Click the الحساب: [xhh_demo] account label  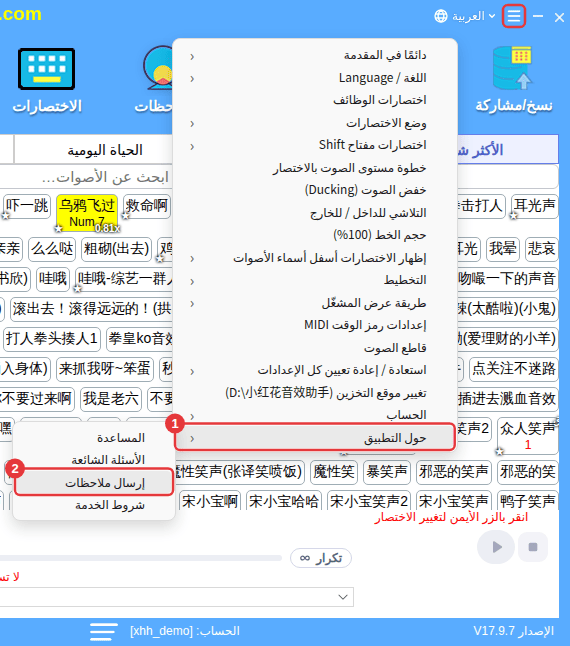click(185, 631)
